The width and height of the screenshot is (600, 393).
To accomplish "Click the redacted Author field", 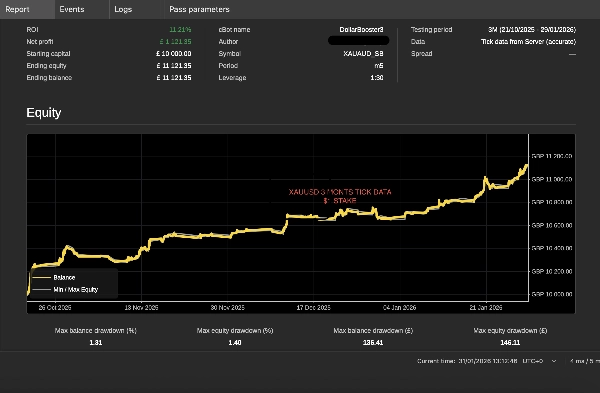I will click(359, 41).
